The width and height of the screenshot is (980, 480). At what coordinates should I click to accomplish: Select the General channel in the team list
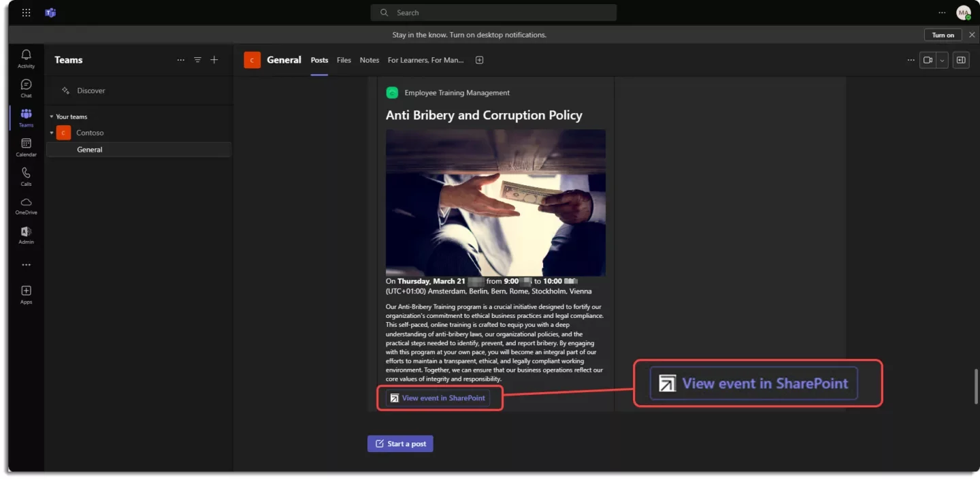(x=139, y=149)
